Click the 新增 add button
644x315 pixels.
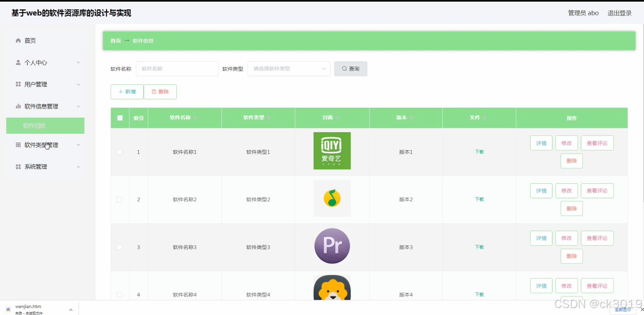click(x=127, y=92)
